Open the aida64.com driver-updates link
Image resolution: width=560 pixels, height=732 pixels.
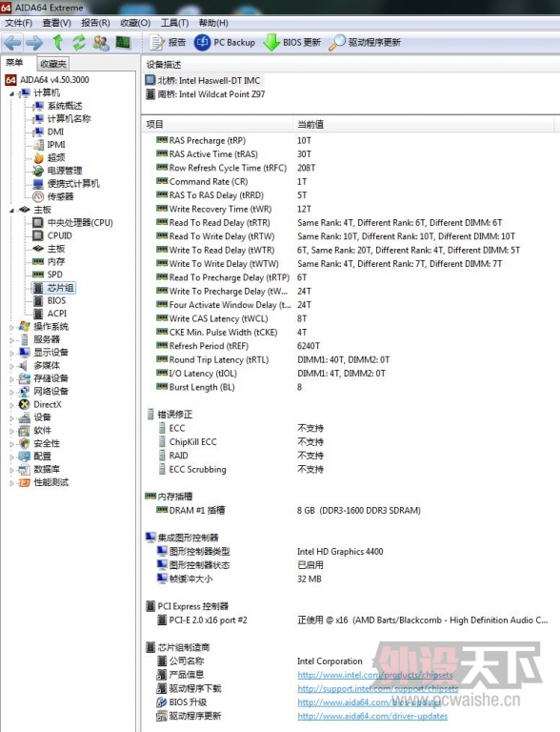[372, 716]
